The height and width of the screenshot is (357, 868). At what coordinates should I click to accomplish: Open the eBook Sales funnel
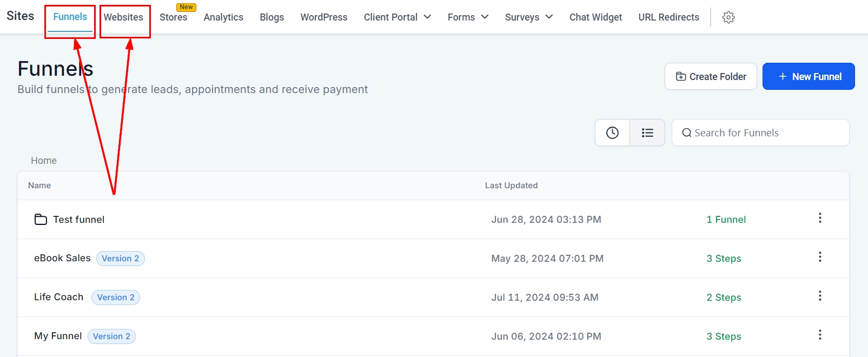click(x=62, y=259)
